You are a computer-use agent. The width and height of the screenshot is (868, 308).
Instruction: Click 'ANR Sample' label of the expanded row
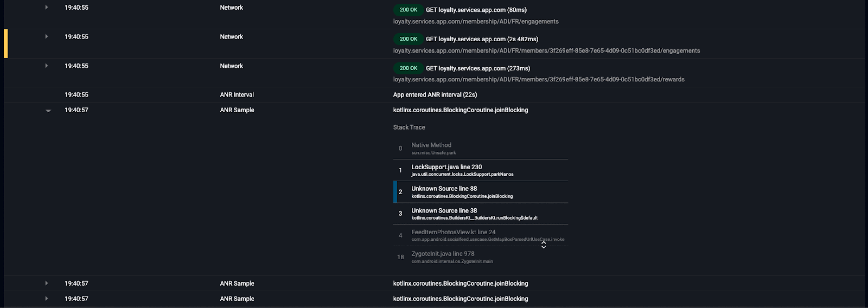(237, 110)
